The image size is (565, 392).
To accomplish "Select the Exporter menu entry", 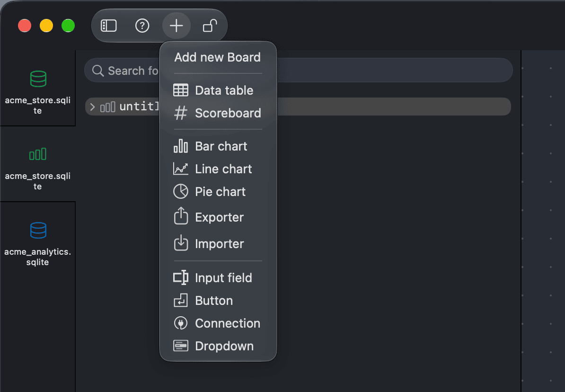I will pyautogui.click(x=218, y=217).
